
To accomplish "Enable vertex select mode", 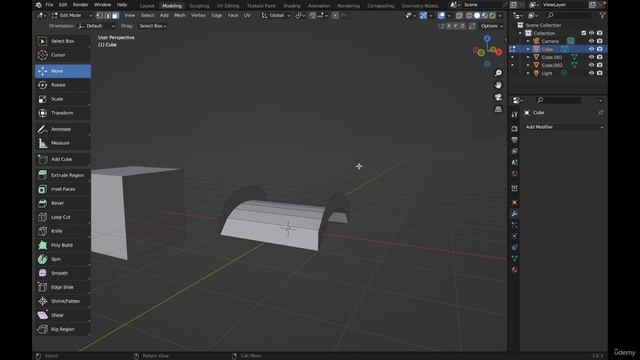I will tap(100, 16).
